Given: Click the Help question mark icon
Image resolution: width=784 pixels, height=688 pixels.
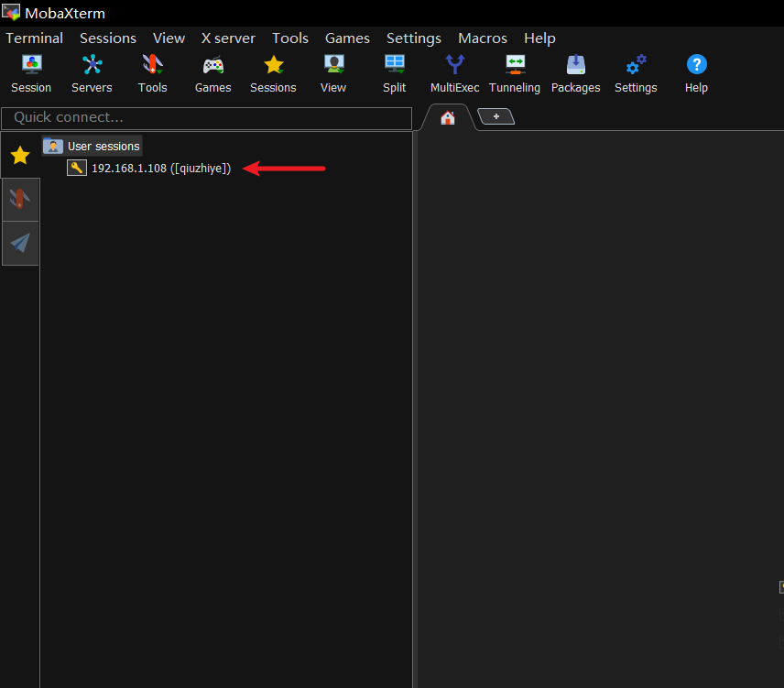Looking at the screenshot, I should (696, 64).
